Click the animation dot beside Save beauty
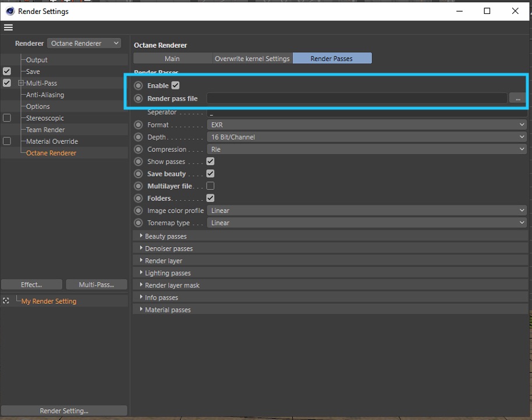This screenshot has height=420, width=532. pos(139,173)
